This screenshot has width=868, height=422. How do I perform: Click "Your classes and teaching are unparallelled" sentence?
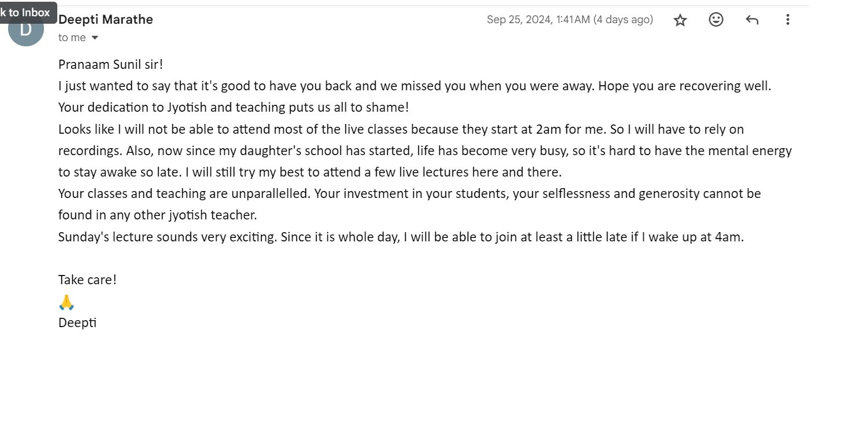(186, 193)
